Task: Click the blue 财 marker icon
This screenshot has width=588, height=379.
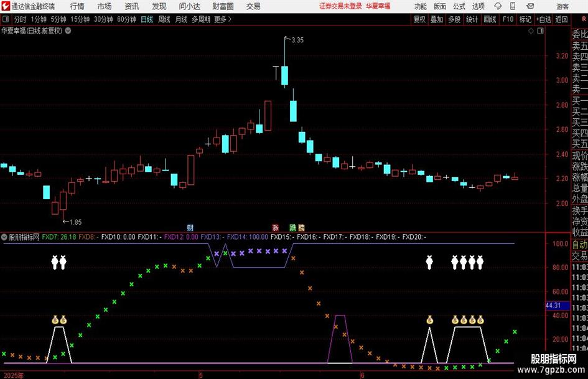Action: (190, 227)
